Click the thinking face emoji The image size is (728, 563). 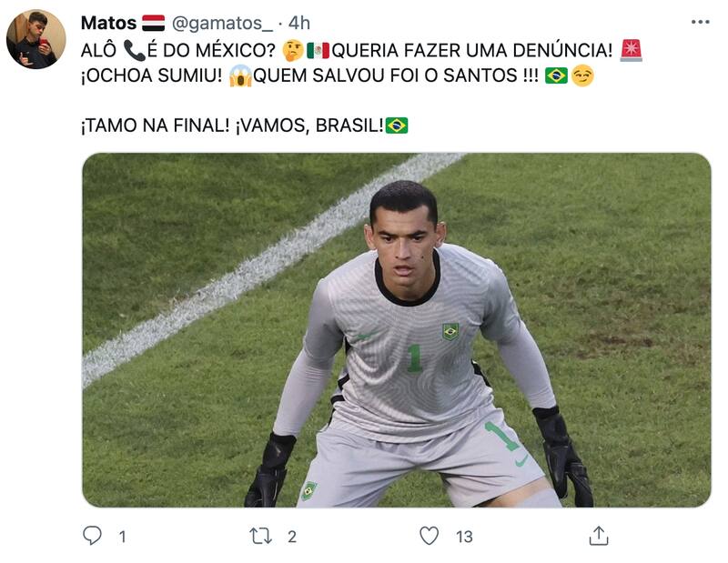pos(293,50)
